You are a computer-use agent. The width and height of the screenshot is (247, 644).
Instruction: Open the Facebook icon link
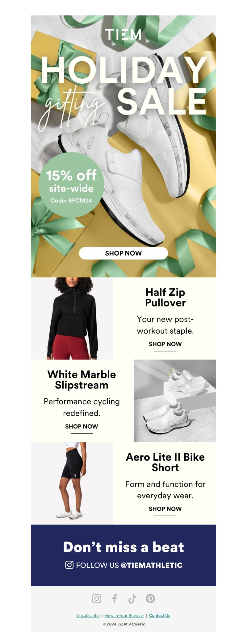point(115,599)
